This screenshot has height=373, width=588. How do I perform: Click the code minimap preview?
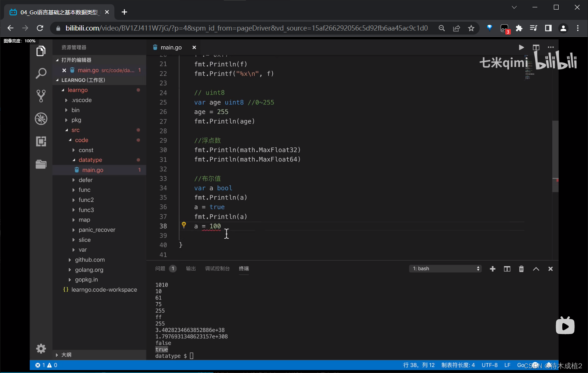pos(529,68)
